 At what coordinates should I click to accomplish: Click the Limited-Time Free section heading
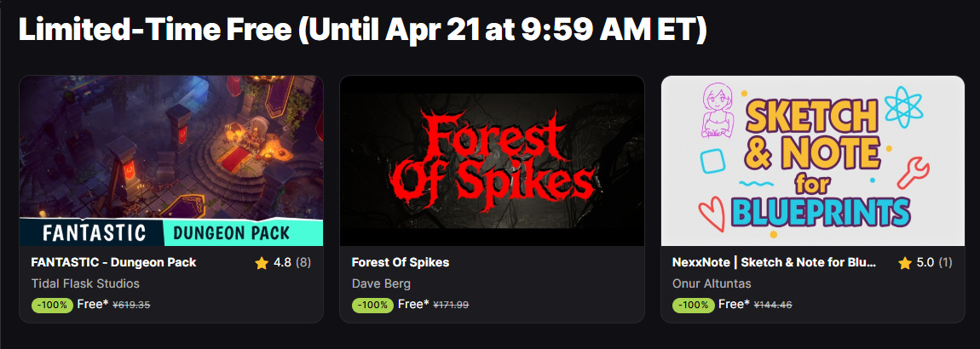[362, 31]
